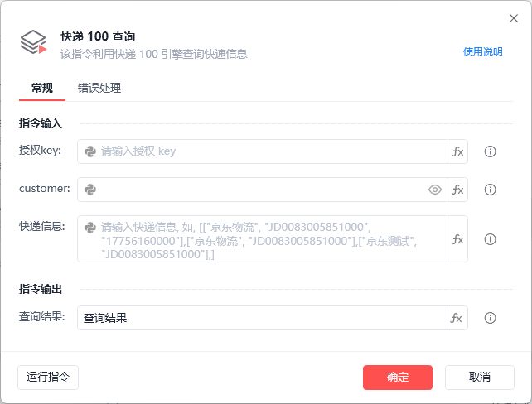Open info tooltip icon beside 快递信息

tap(490, 239)
